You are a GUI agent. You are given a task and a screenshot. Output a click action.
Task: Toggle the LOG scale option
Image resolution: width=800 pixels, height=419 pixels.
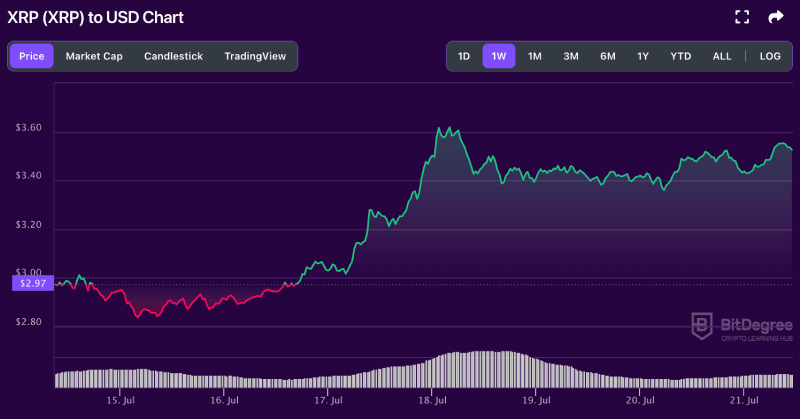coord(770,56)
